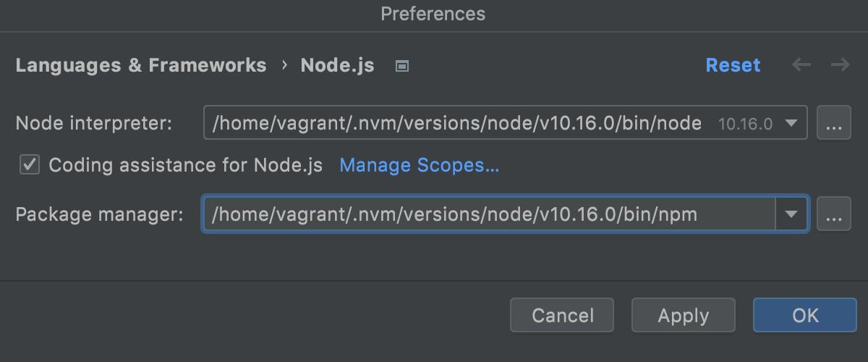Go back with the left arrow
868x362 pixels.
[x=801, y=65]
